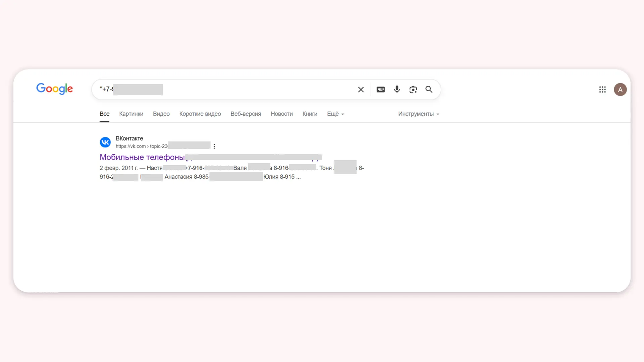Open the account avatar with letter A
Viewport: 644px width, 362px height.
(620, 89)
